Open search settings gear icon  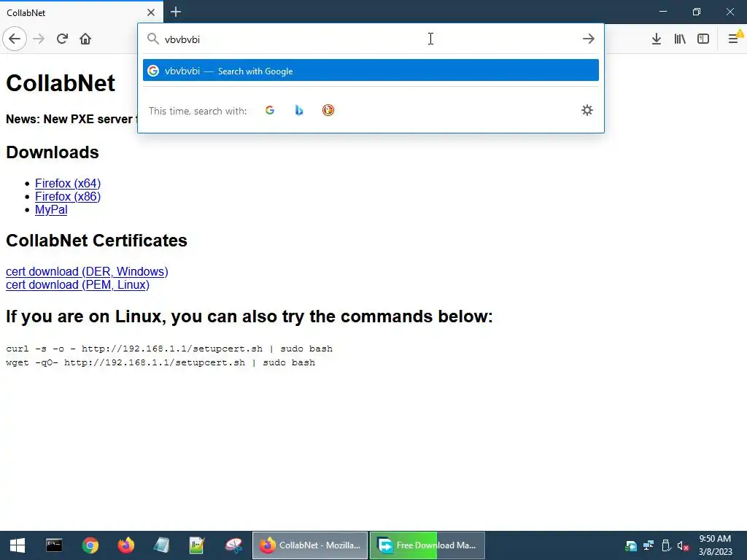click(587, 111)
